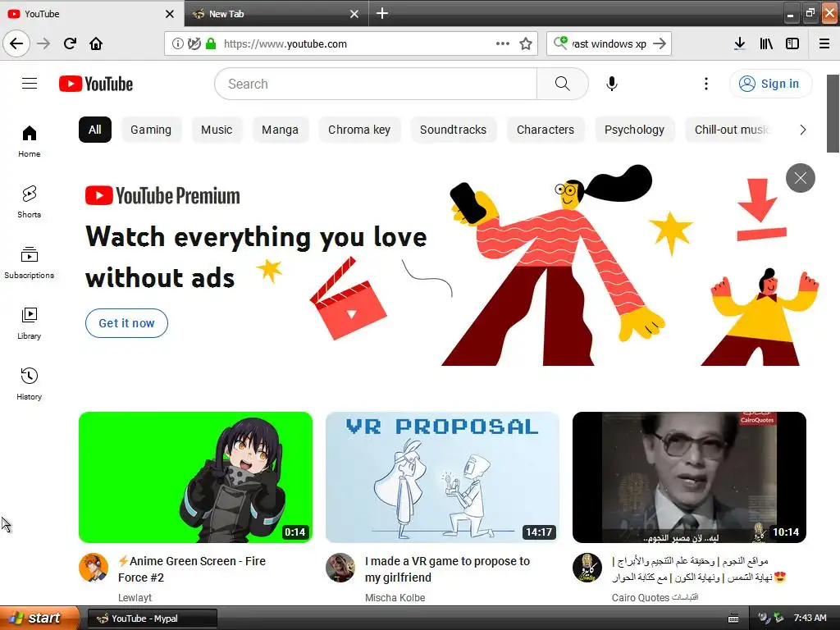Close the New Tab browser tab
The width and height of the screenshot is (840, 630).
click(x=354, y=14)
